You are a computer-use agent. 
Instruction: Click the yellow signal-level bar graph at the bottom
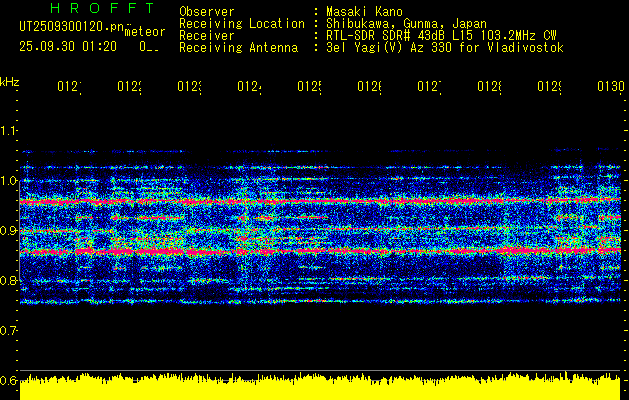click(x=320, y=387)
